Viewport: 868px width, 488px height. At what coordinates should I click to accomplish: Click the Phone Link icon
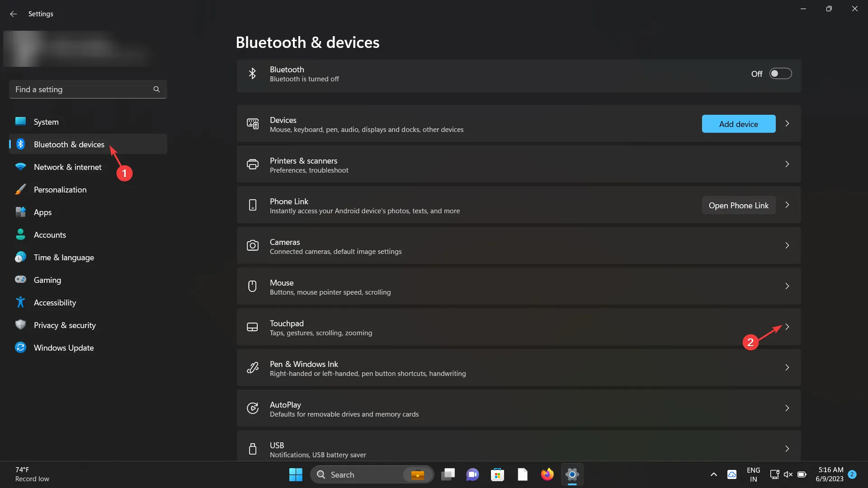[x=253, y=205]
